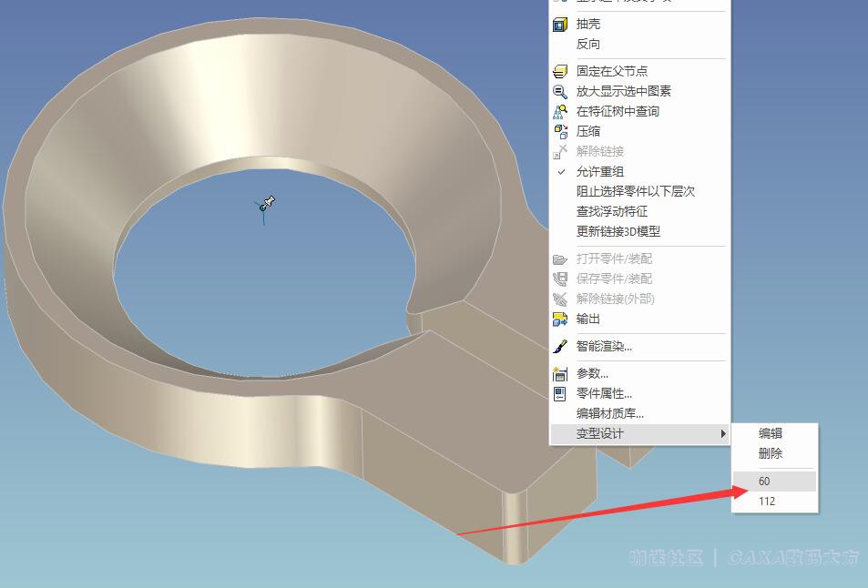
Task: Click the 在特征树中查询 icon
Action: 560,111
